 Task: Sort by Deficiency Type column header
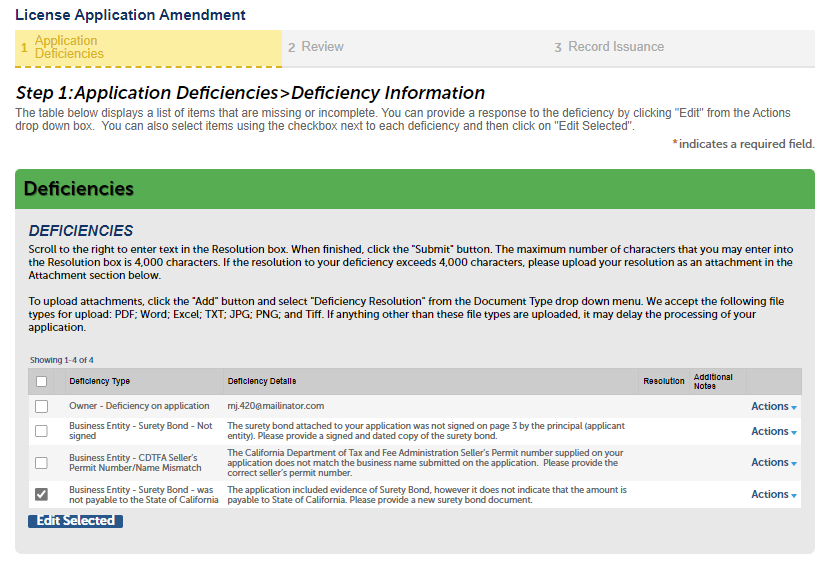click(x=99, y=381)
